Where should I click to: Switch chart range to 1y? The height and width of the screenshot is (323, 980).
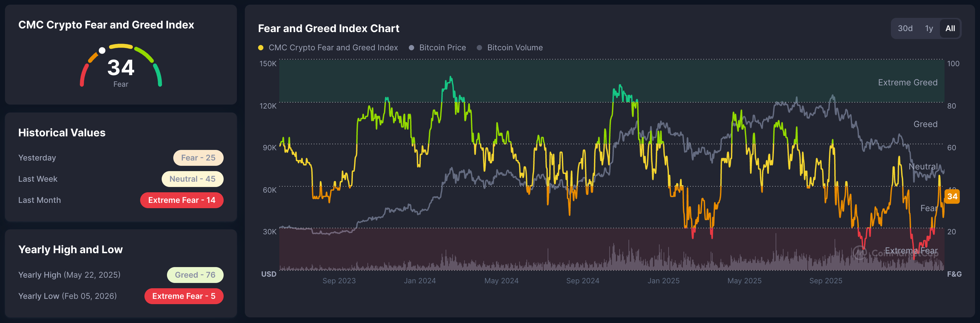point(929,28)
